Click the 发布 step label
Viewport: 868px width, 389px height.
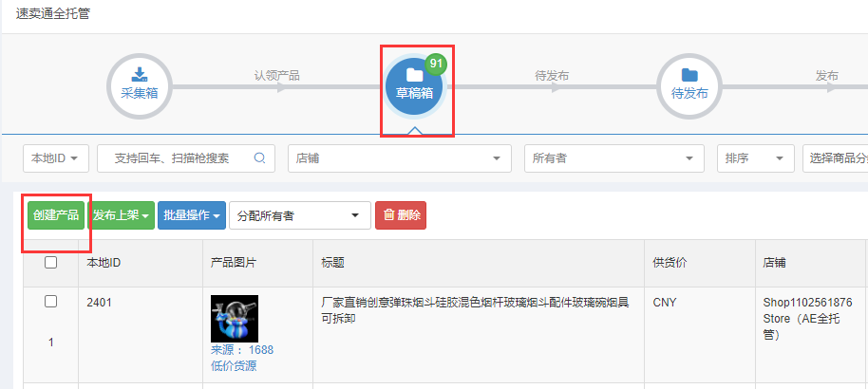click(x=826, y=75)
